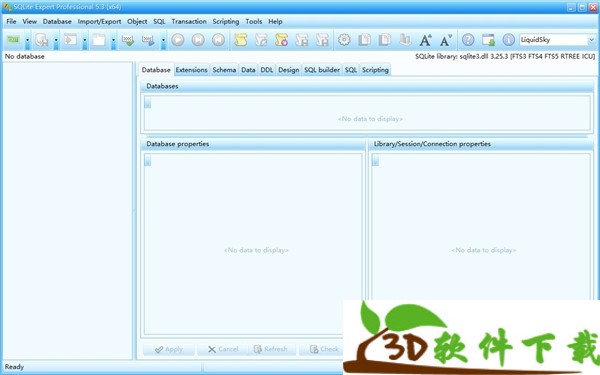Expand the dropdown arrow beside the window-with-arrow icon
This screenshot has height=375, width=600.
pyautogui.click(x=85, y=40)
